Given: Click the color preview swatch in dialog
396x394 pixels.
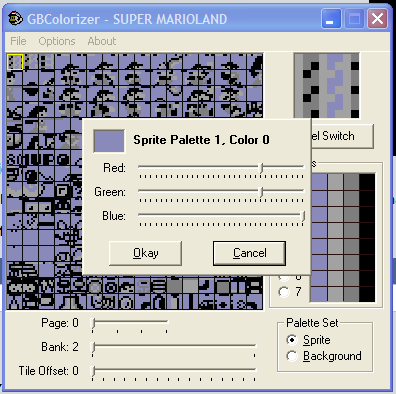Looking at the screenshot, I should tap(109, 141).
